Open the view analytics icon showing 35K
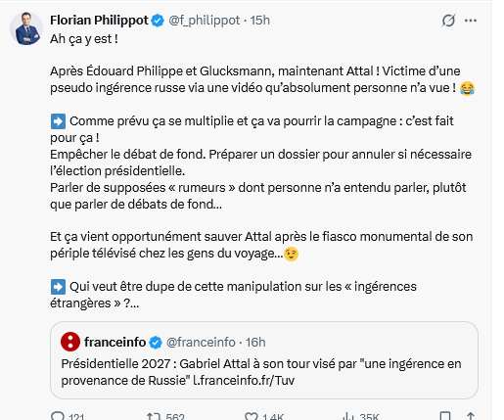The image size is (504, 420). click(x=348, y=416)
